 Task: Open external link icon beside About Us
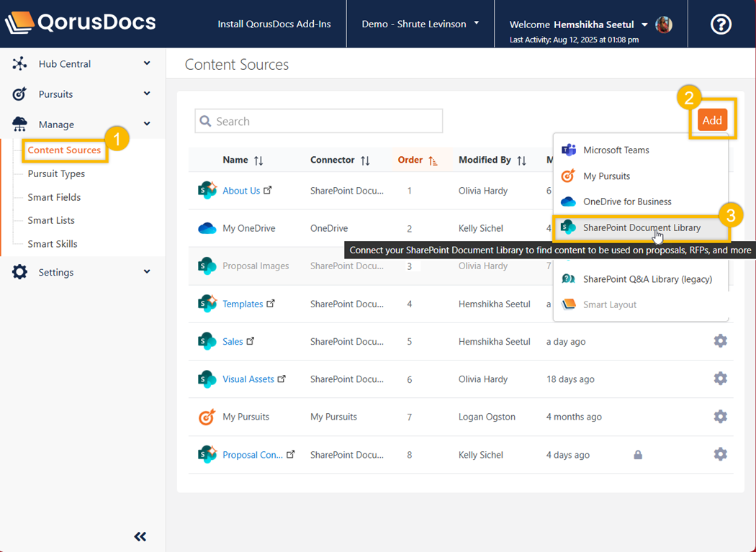(x=268, y=191)
